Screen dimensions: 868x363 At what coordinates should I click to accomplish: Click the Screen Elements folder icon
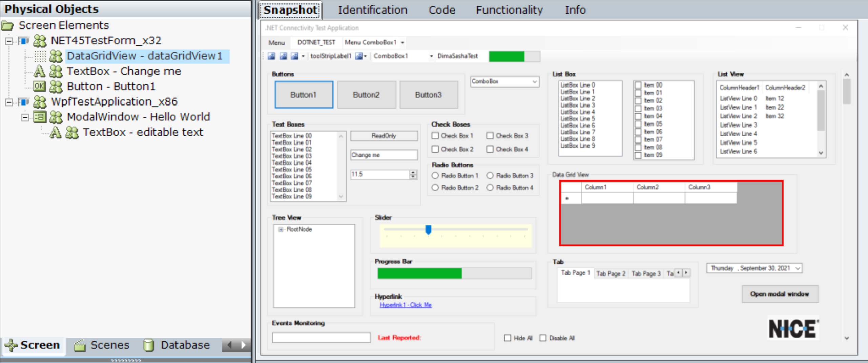[7, 25]
